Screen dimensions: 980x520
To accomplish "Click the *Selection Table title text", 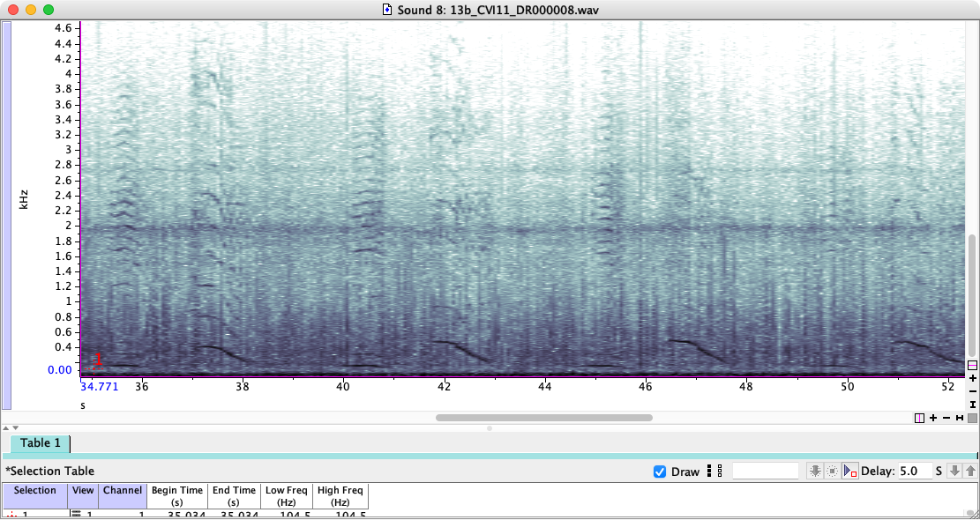I will tap(49, 472).
